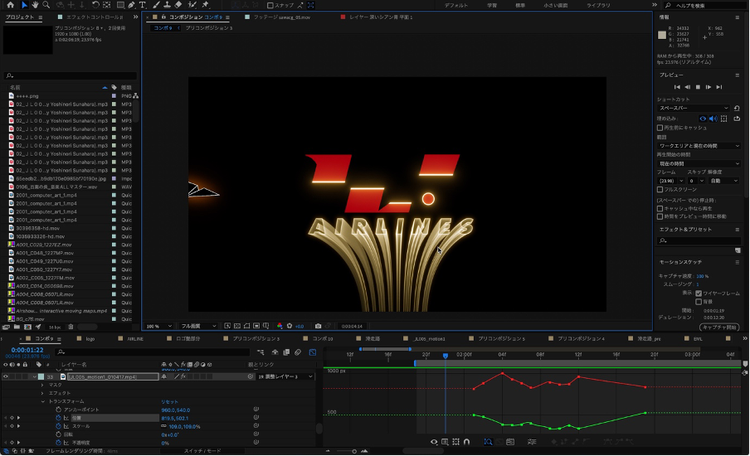
Task: Collapse the Transform property group
Action: point(42,402)
